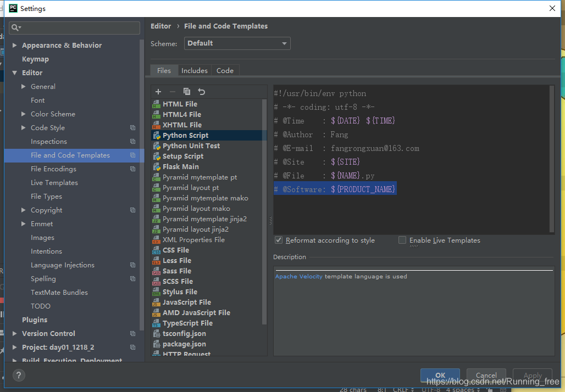The height and width of the screenshot is (392, 565).
Task: Expand the Version Control section
Action: (x=14, y=334)
